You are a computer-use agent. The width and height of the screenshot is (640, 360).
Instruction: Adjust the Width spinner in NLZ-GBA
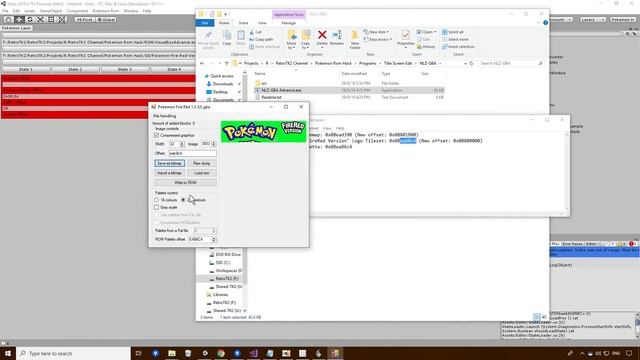[x=182, y=144]
